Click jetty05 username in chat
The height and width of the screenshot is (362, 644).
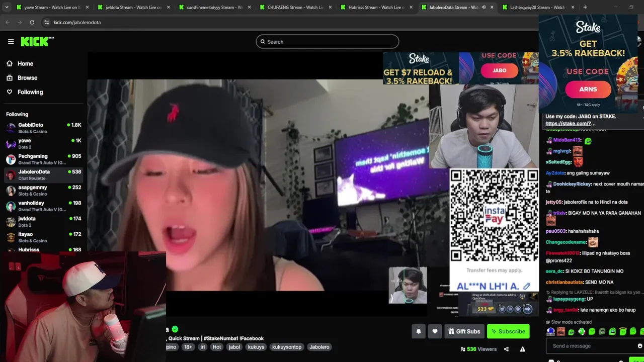(x=554, y=202)
